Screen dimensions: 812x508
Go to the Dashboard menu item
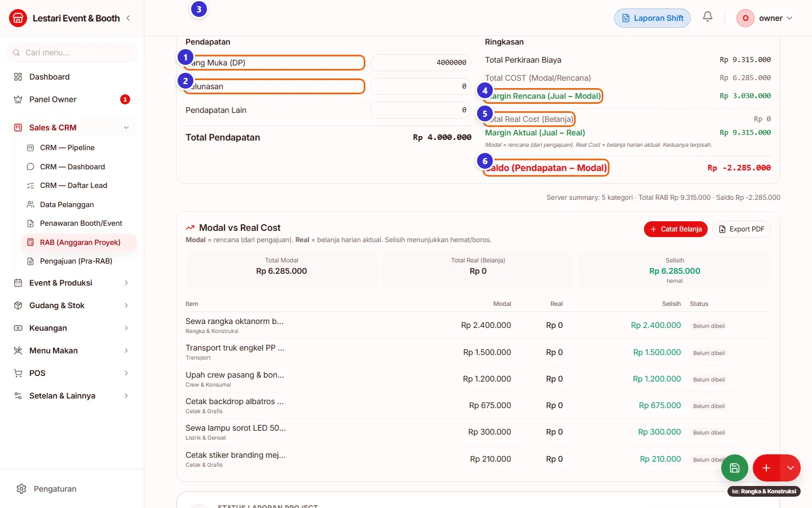pyautogui.click(x=72, y=77)
